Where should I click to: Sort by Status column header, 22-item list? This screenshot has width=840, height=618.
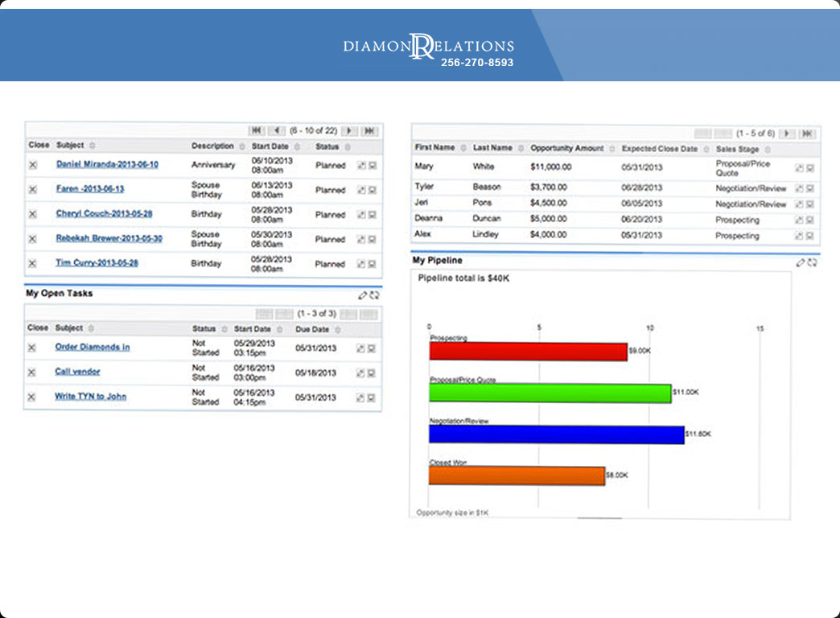click(x=327, y=146)
